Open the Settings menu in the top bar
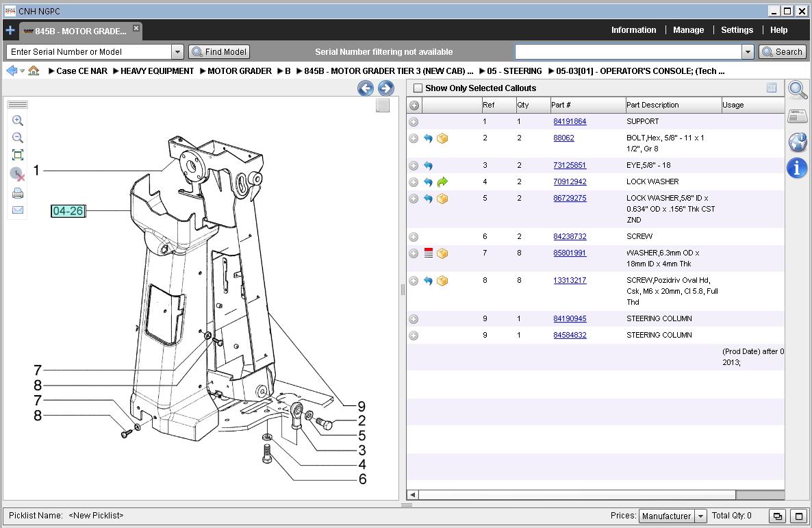Image resolution: width=812 pixels, height=528 pixels. (x=737, y=30)
